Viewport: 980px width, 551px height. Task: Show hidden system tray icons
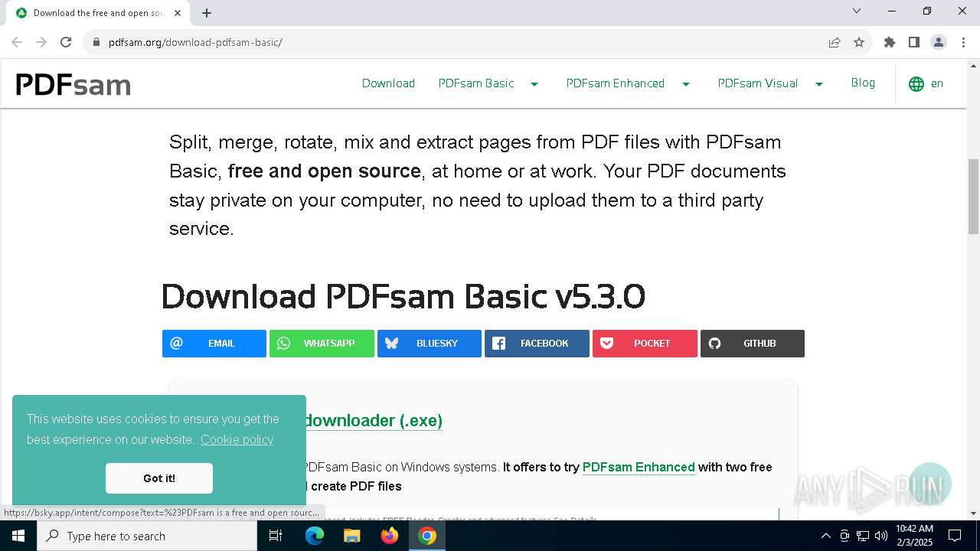tap(825, 536)
